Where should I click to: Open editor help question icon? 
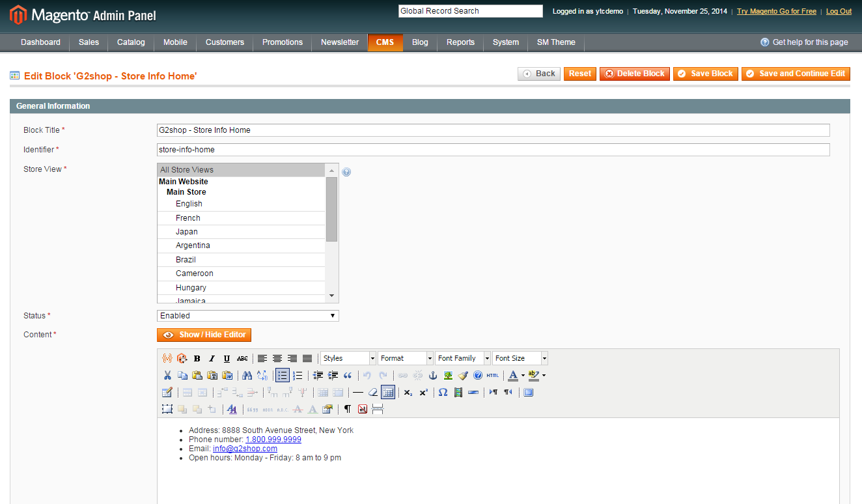click(478, 375)
